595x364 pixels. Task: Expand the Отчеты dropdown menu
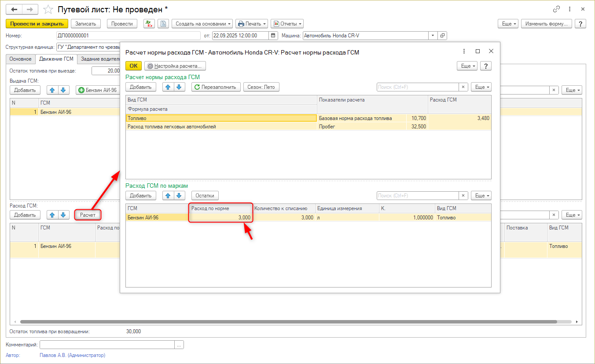click(287, 24)
